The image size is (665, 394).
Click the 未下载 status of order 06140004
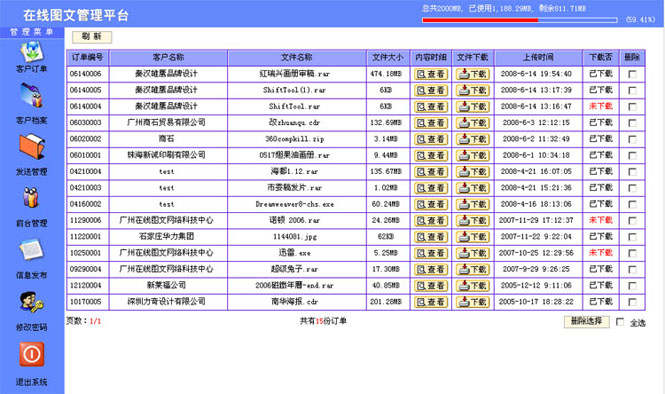(601, 106)
